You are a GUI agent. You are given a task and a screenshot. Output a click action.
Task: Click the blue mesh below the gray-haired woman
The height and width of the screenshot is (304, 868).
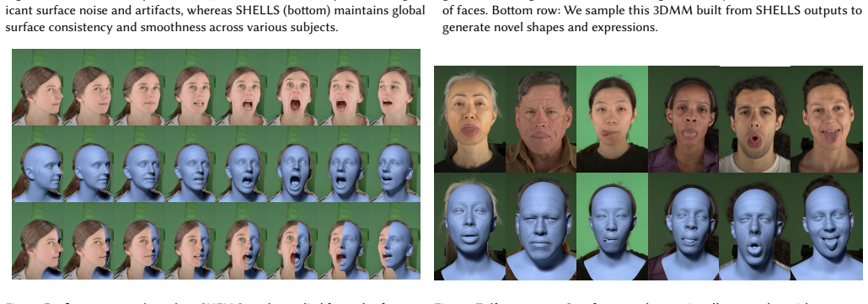[469, 226]
